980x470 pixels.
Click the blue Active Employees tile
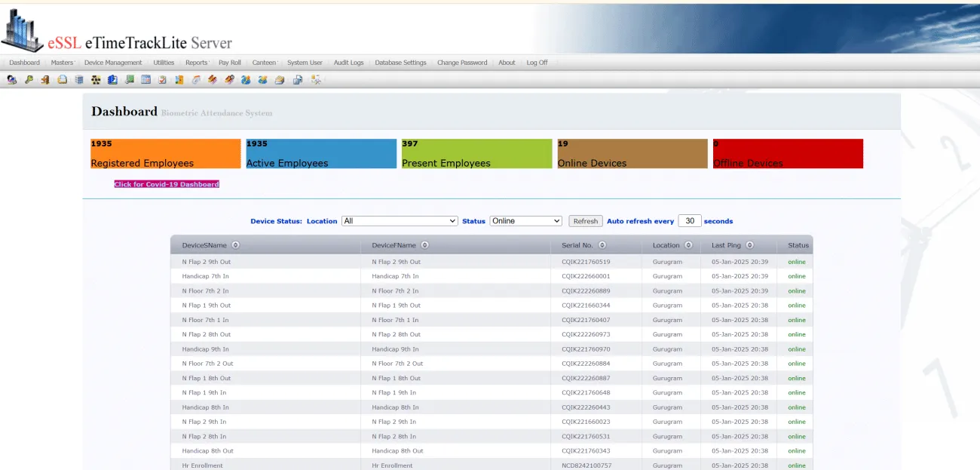(321, 153)
